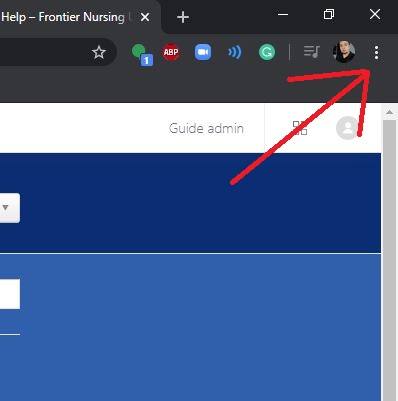The width and height of the screenshot is (398, 401).
Task: Open the user profile avatar menu
Action: tap(347, 128)
